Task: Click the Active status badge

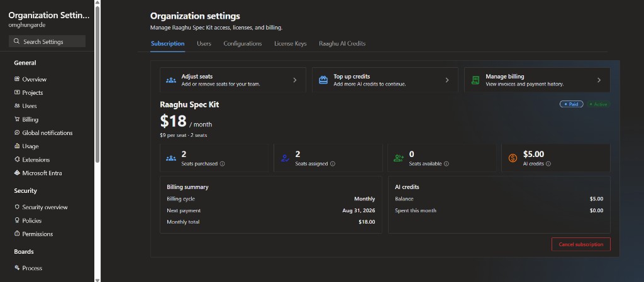Action: (x=599, y=104)
